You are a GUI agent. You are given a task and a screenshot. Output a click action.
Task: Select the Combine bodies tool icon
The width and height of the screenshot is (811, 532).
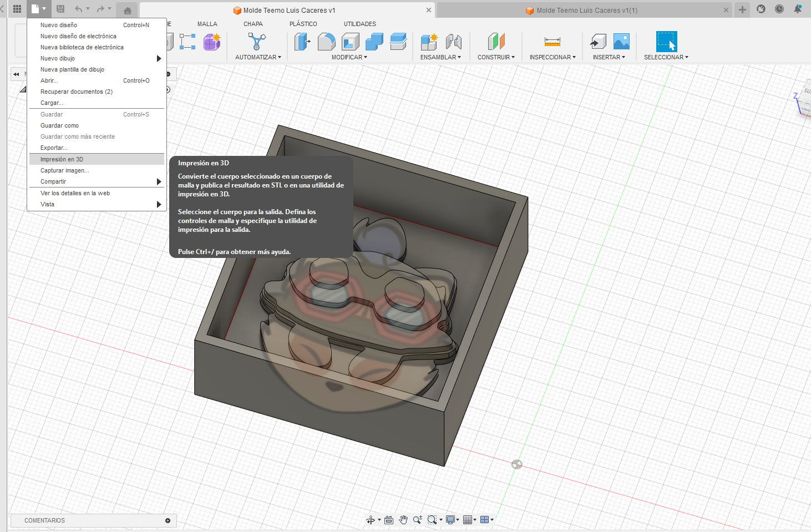(374, 42)
